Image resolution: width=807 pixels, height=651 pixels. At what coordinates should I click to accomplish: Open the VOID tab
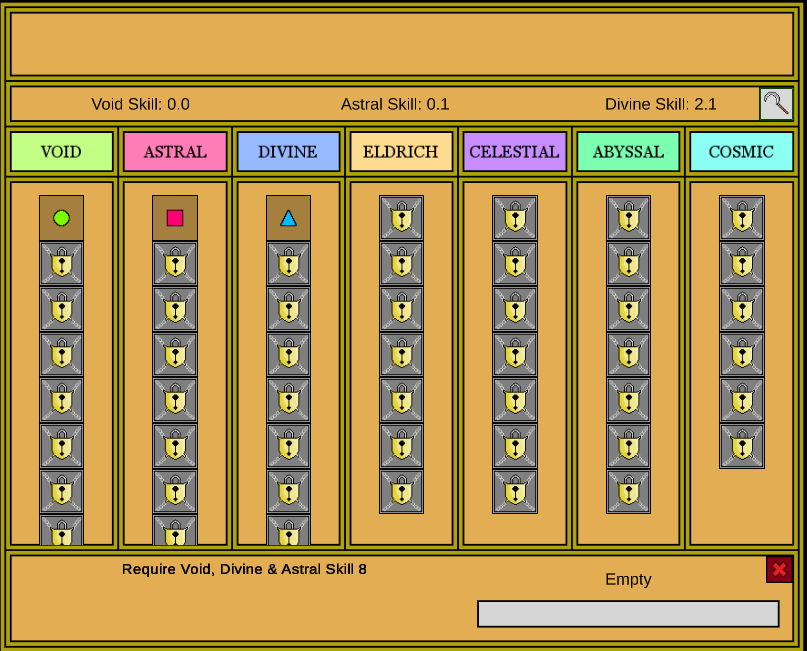[x=62, y=151]
